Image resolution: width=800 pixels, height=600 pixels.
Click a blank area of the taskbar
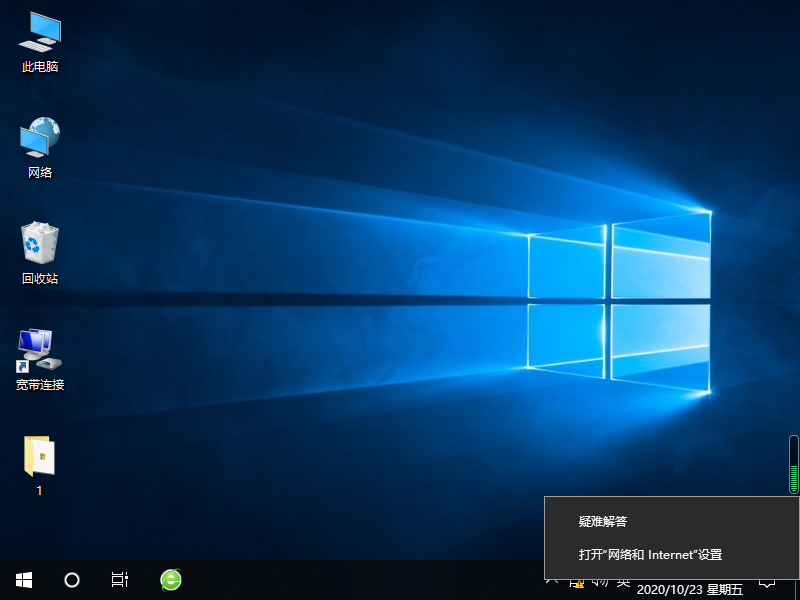coord(350,580)
